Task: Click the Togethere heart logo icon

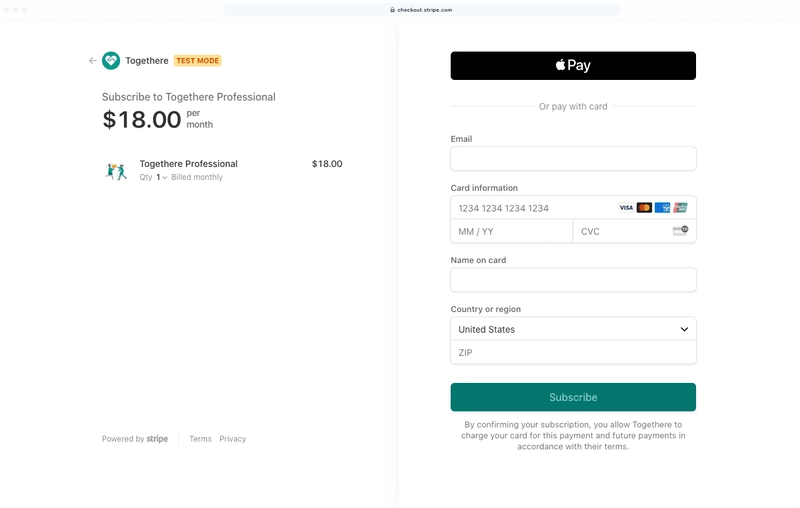Action: 111,61
